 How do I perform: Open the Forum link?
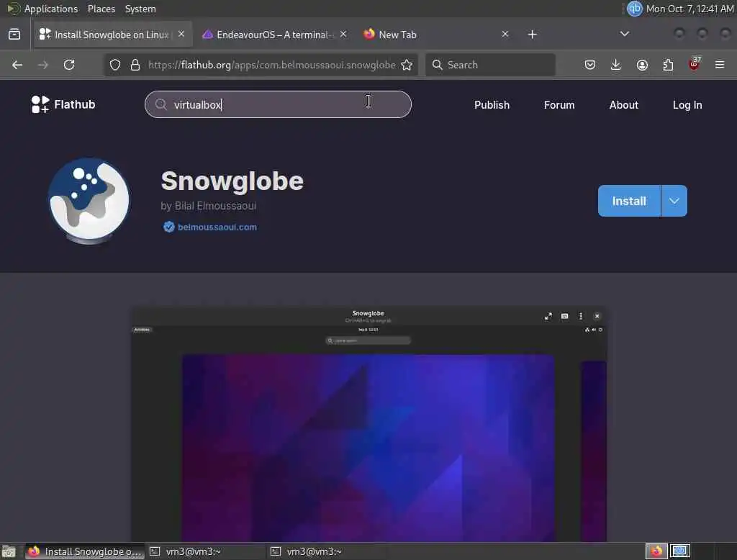click(x=559, y=105)
